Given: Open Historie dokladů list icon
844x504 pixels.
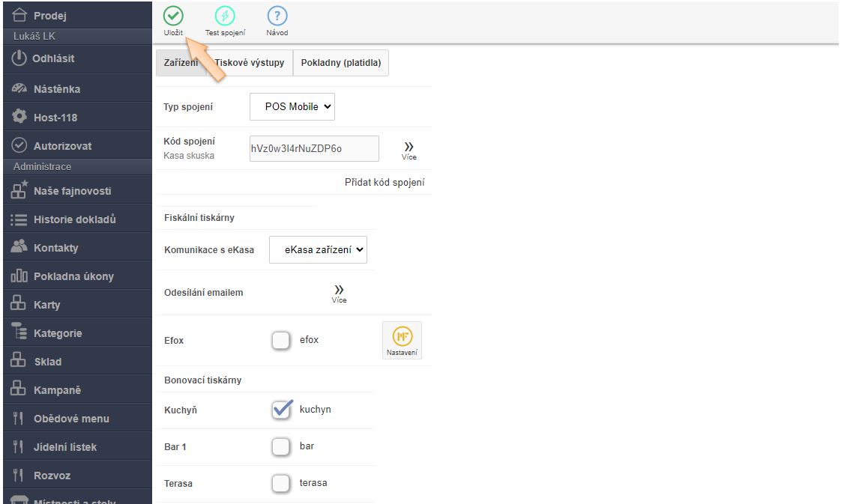Looking at the screenshot, I should coord(19,219).
